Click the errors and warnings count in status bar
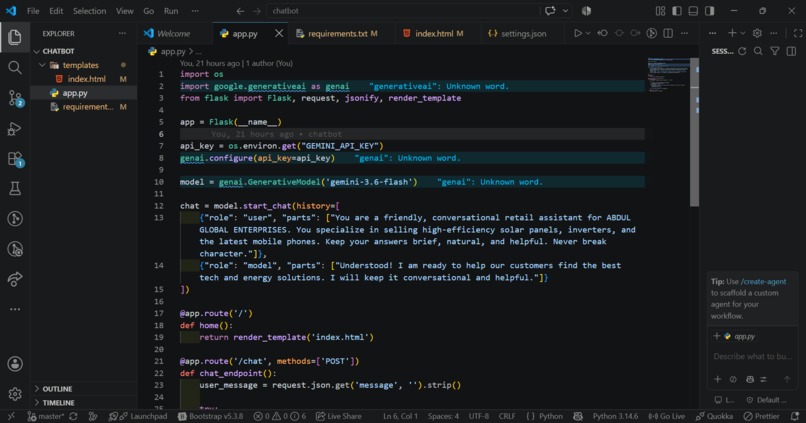 [279, 416]
